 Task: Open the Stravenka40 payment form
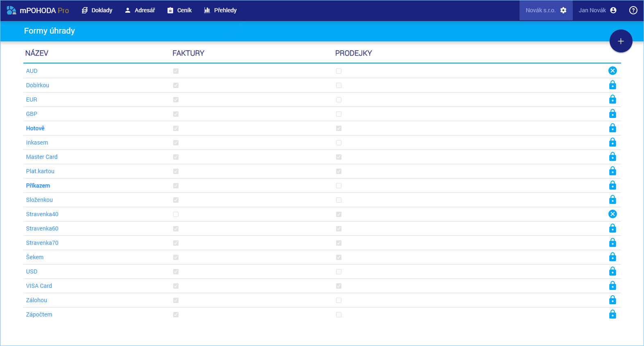[x=42, y=214]
